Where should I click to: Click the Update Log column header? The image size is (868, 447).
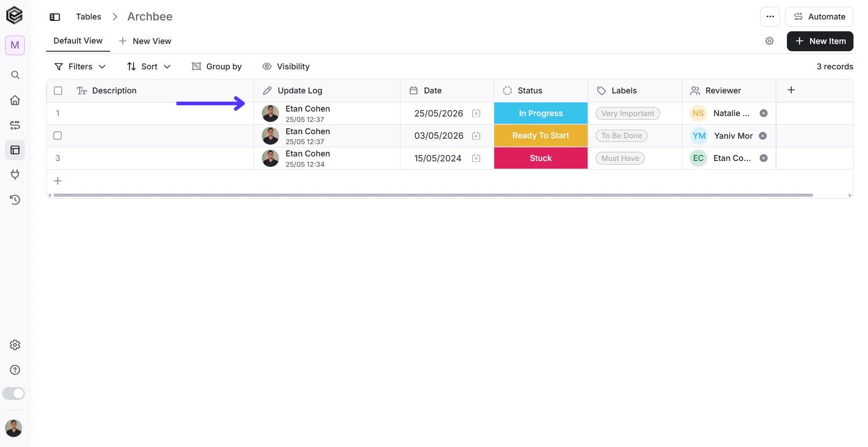pyautogui.click(x=299, y=91)
